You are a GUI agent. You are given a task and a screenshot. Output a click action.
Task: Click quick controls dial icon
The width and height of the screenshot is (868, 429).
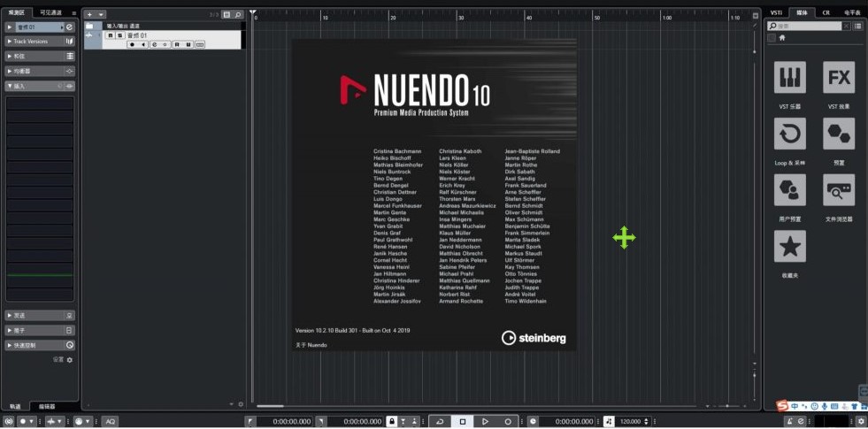click(x=70, y=345)
